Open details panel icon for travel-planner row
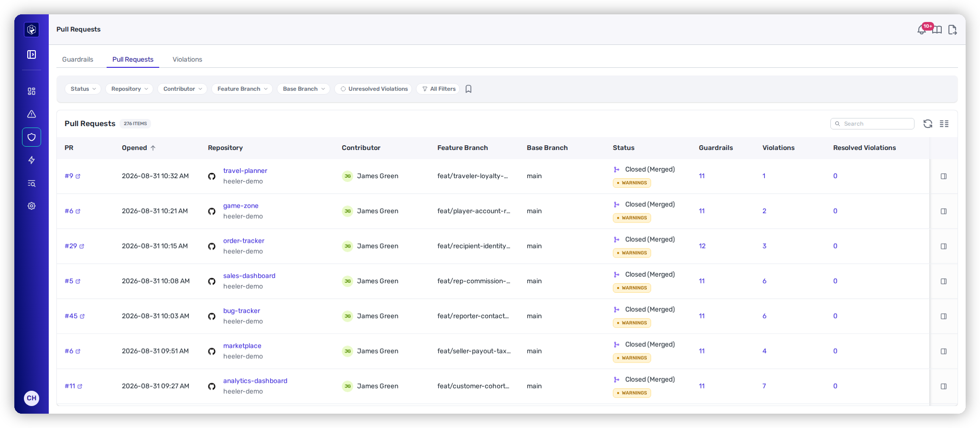This screenshot has width=980, height=428. click(944, 176)
